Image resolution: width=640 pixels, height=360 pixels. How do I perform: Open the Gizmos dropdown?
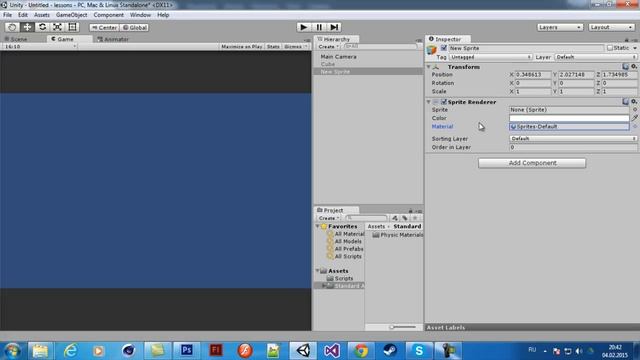coord(296,47)
